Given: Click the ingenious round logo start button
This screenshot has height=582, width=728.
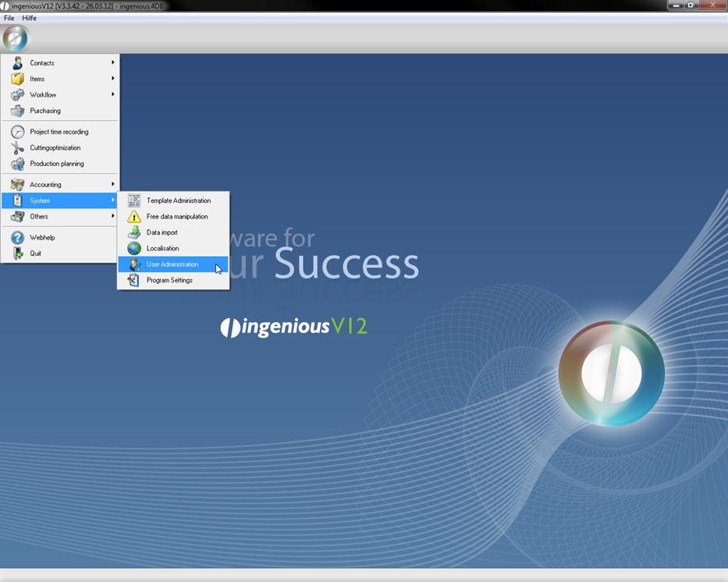Looking at the screenshot, I should [15, 37].
